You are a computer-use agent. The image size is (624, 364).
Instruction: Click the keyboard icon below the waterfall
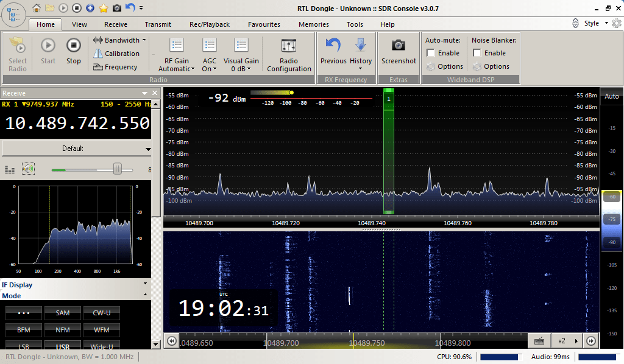tap(539, 341)
